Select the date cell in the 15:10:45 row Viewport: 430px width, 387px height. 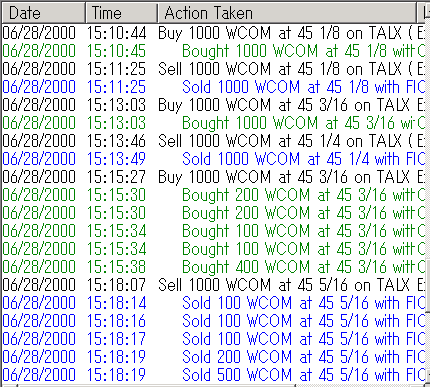click(x=39, y=51)
